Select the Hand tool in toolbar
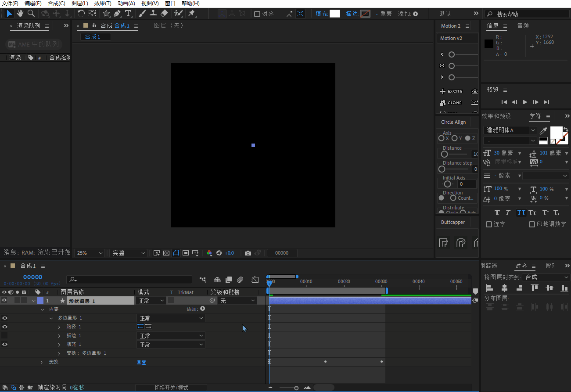 (20, 14)
